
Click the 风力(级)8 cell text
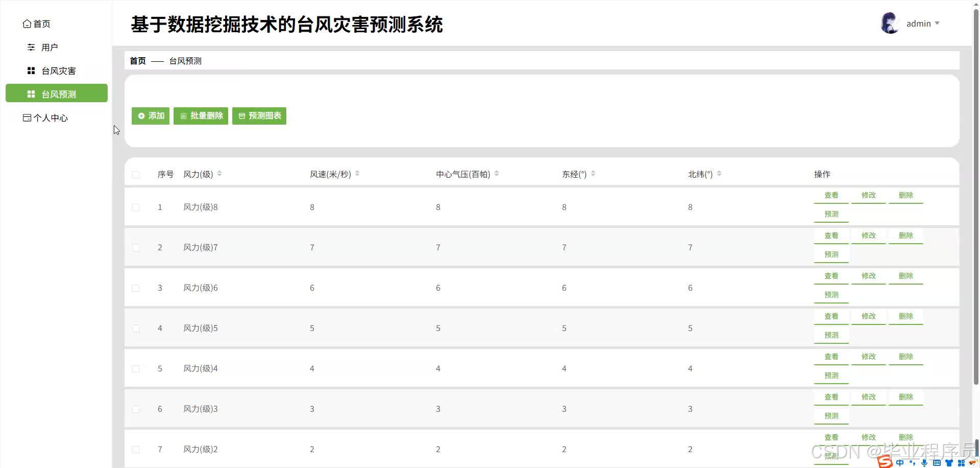[x=201, y=207]
